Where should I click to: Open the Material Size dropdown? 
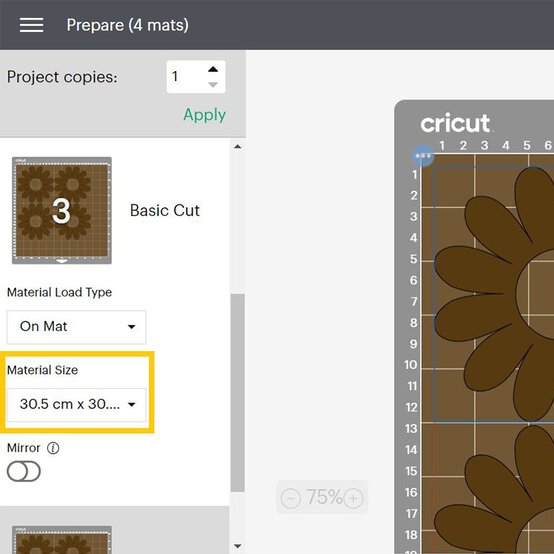(76, 405)
